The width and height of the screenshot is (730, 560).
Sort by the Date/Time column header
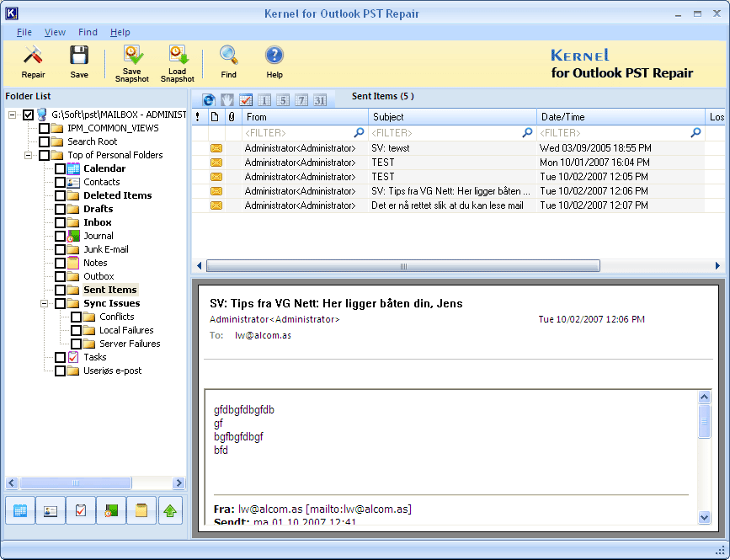[621, 117]
